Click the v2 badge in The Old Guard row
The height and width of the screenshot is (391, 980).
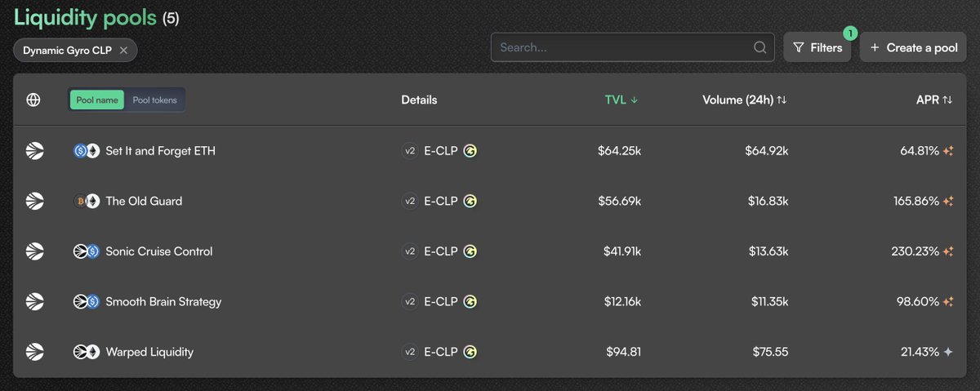[410, 201]
